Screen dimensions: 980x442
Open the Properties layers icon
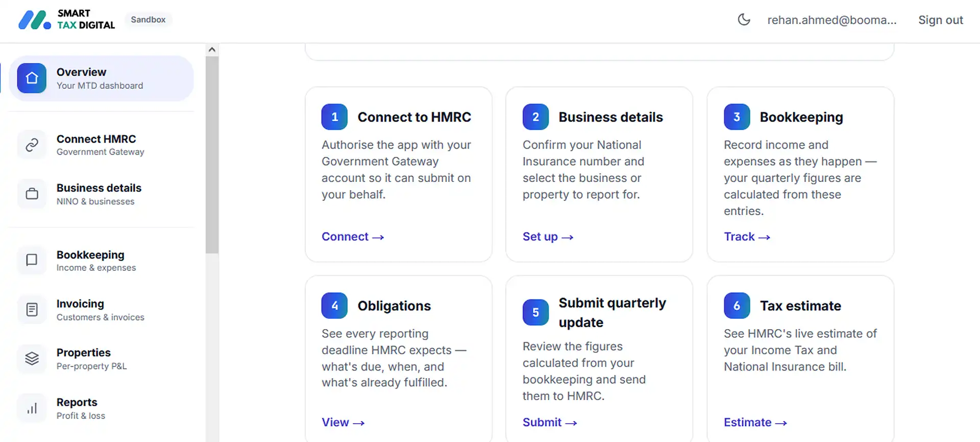point(32,359)
